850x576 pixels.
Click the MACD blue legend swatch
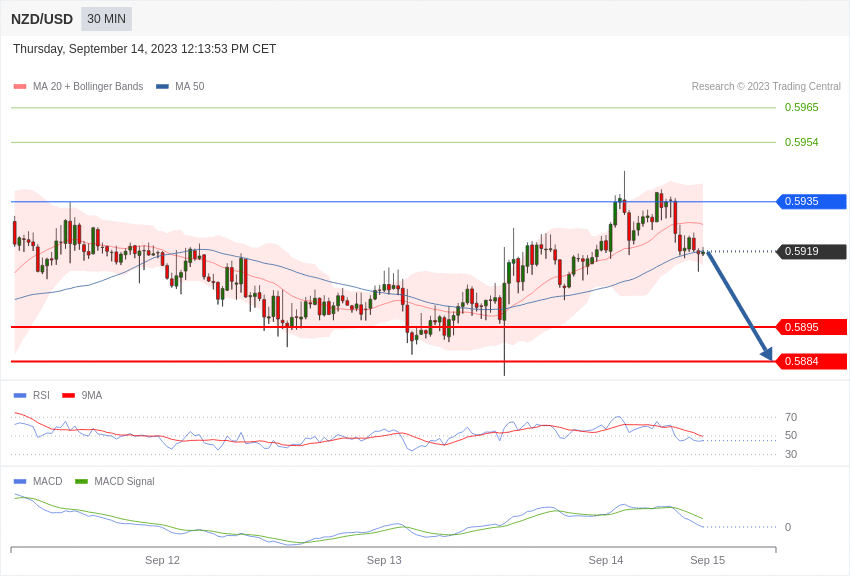(20, 481)
